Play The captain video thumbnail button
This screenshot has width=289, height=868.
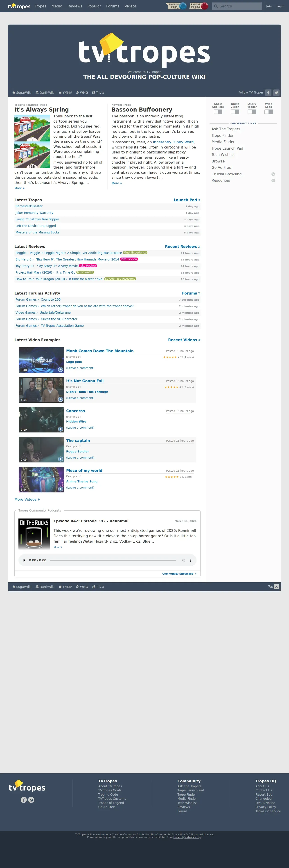tap(61, 459)
